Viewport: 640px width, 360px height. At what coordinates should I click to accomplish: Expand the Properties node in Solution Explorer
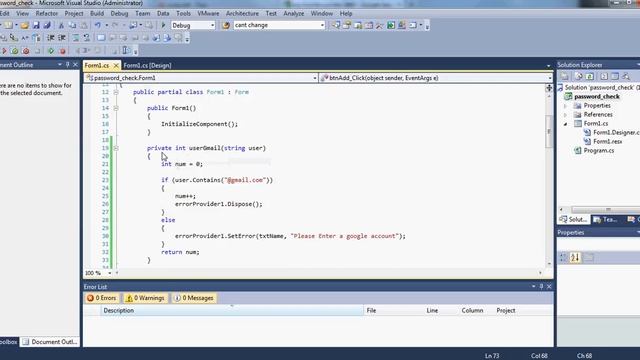coord(566,106)
